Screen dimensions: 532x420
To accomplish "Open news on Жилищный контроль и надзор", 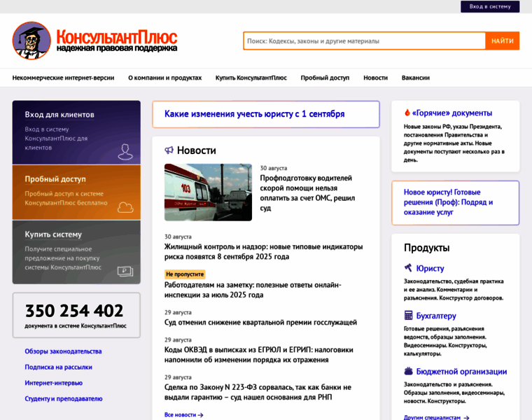I will (x=264, y=251).
